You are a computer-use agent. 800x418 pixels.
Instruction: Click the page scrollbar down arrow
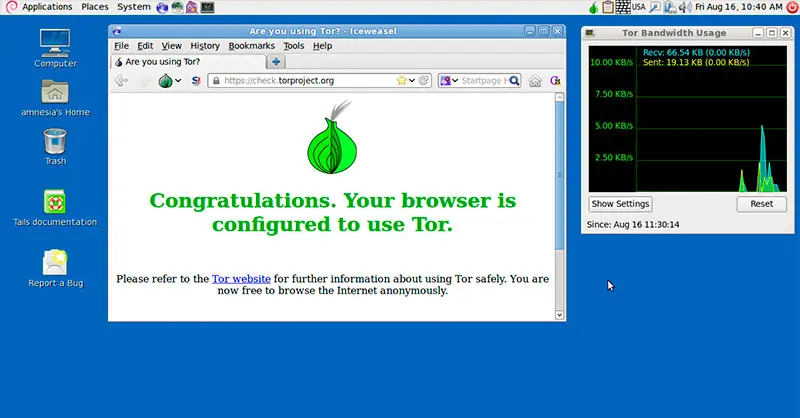(x=560, y=315)
